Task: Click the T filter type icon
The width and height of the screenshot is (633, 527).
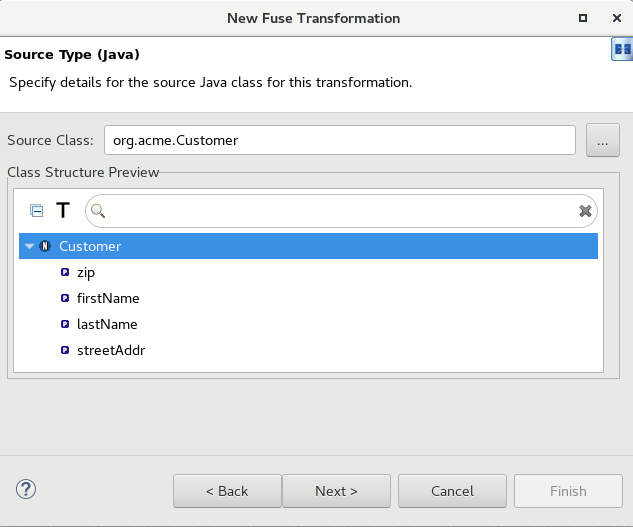Action: point(63,211)
